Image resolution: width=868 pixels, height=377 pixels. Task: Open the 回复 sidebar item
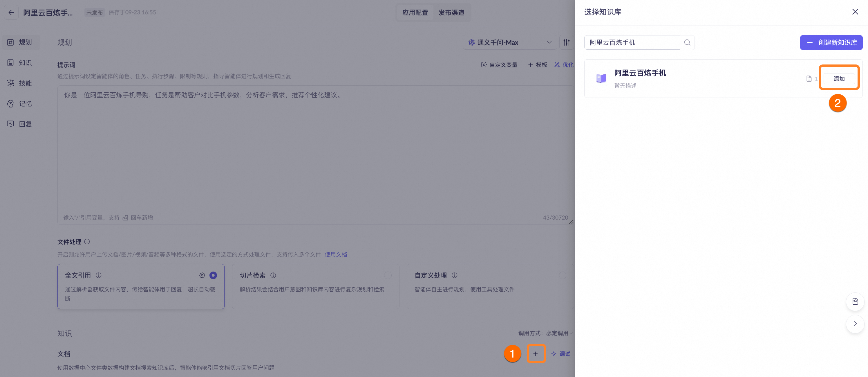[21, 124]
